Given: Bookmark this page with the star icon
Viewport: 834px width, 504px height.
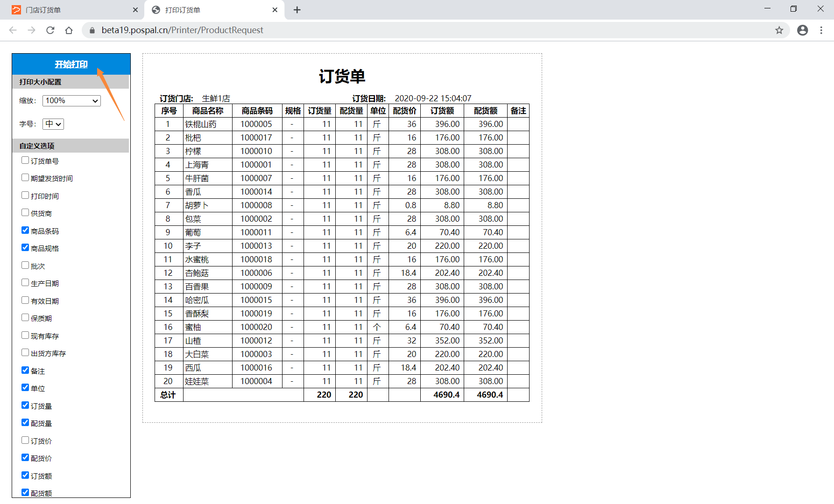Looking at the screenshot, I should pyautogui.click(x=779, y=30).
